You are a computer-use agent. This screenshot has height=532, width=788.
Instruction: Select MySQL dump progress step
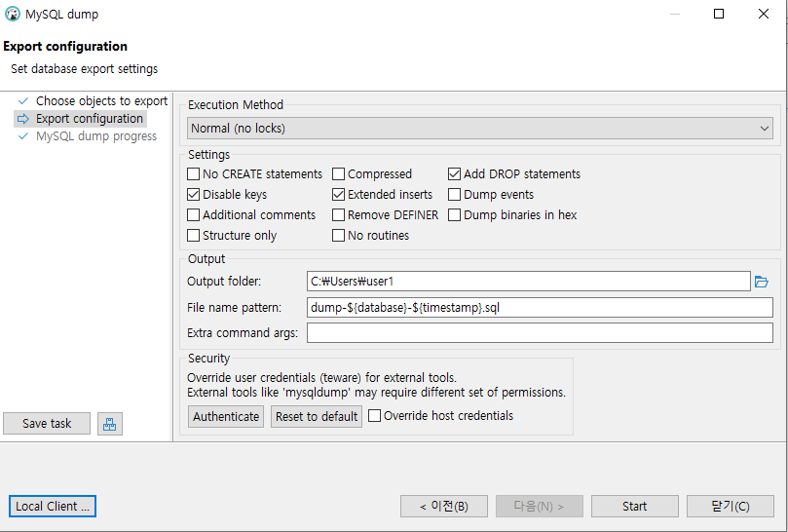tap(95, 136)
